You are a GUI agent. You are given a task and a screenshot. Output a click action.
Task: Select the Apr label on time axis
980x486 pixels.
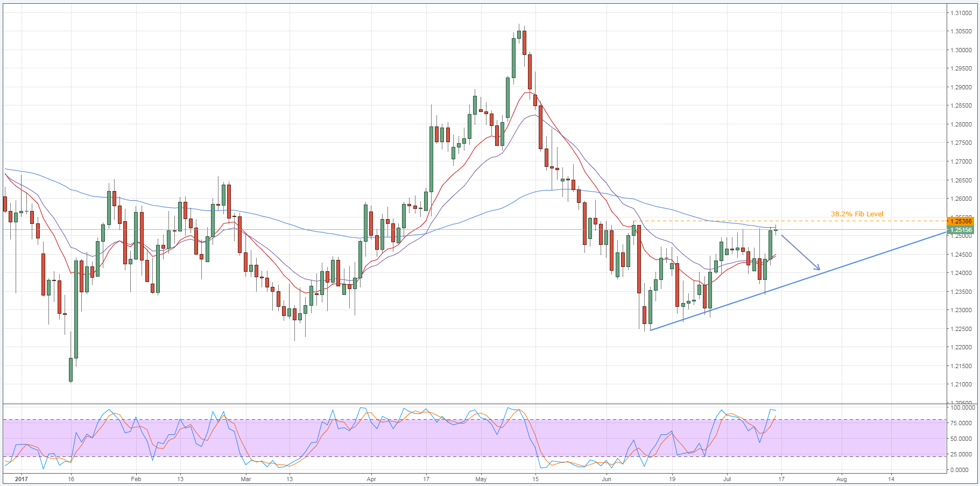pyautogui.click(x=371, y=479)
